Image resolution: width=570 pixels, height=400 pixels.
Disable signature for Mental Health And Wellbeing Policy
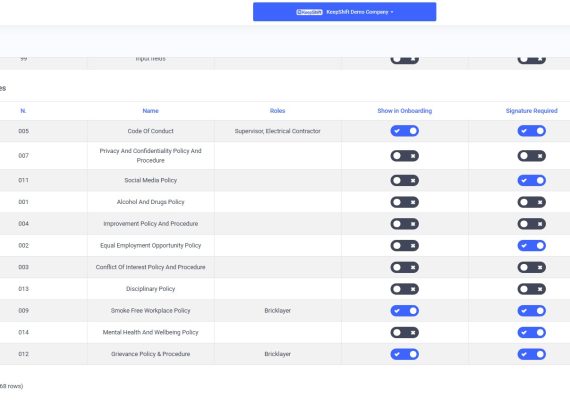(531, 332)
